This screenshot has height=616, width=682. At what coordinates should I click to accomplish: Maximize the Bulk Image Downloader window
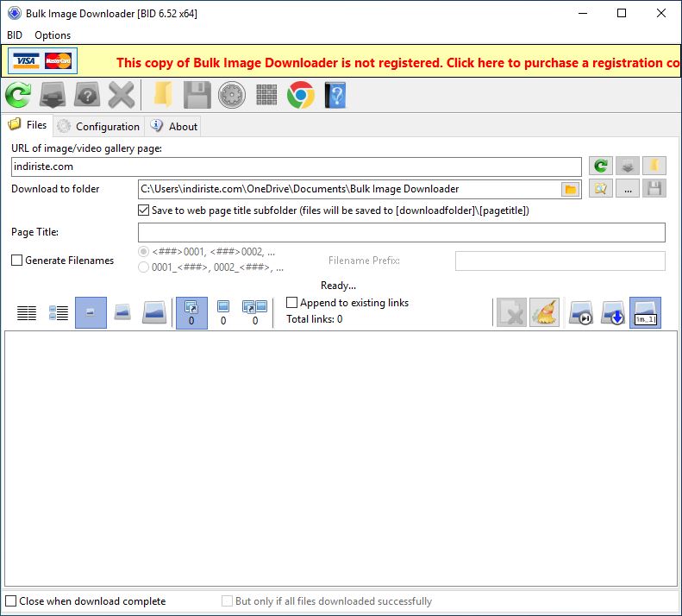pyautogui.click(x=622, y=13)
